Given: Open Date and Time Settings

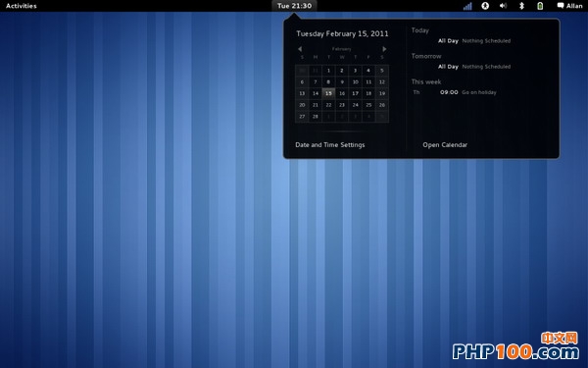Looking at the screenshot, I should click(330, 145).
